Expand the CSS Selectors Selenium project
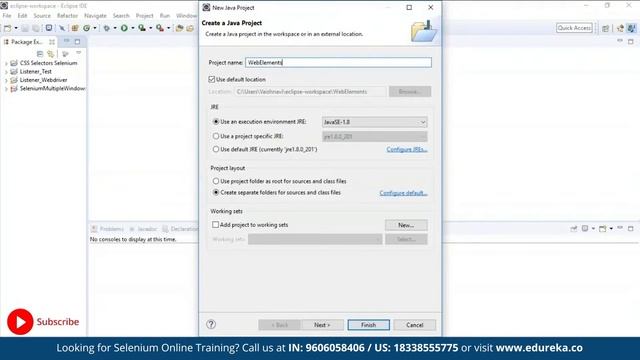 point(6,63)
